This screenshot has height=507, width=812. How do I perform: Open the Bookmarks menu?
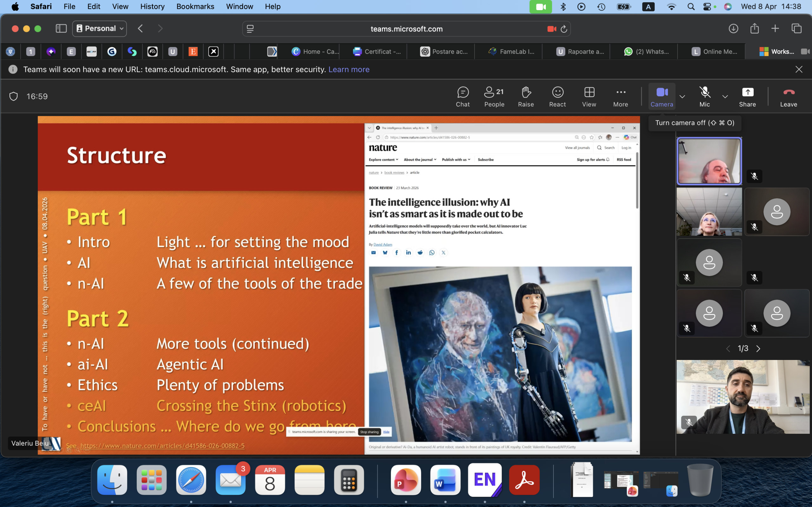pyautogui.click(x=195, y=6)
